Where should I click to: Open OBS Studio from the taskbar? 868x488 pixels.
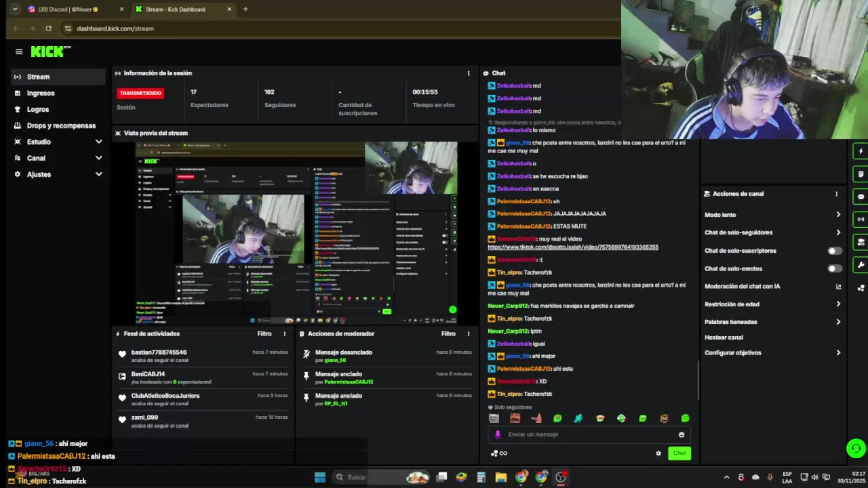tap(561, 477)
